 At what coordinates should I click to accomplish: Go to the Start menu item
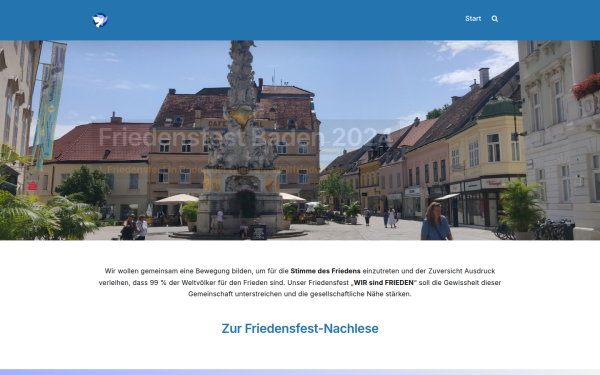(473, 18)
